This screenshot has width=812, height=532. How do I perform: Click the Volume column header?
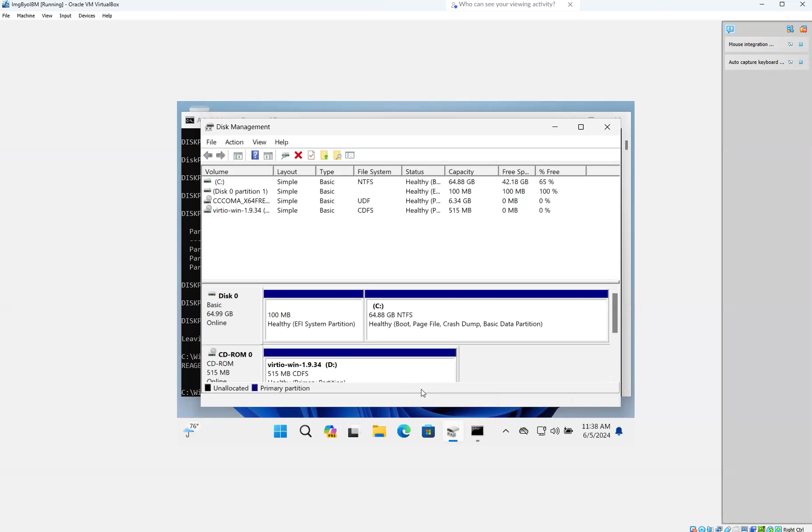(237, 172)
